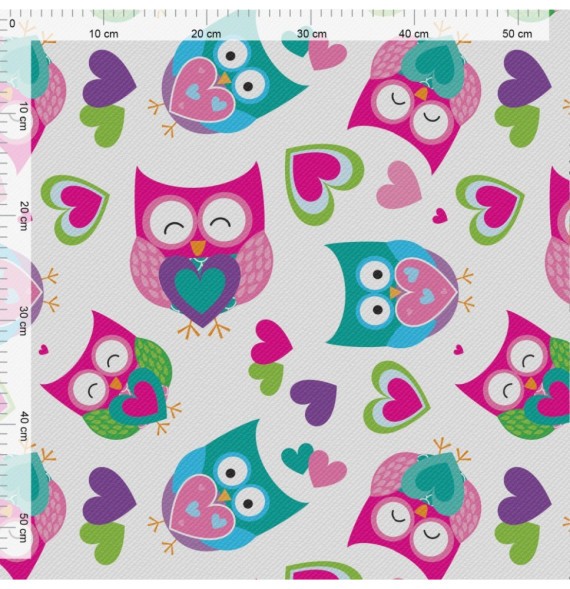Click the 30 cm label on left ruler

(x=23, y=321)
